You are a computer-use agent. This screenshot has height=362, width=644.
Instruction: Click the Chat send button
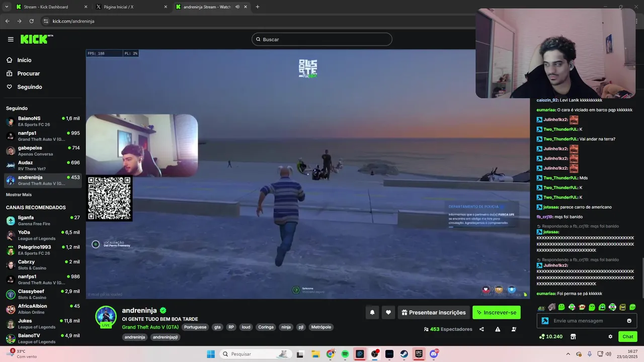628,336
